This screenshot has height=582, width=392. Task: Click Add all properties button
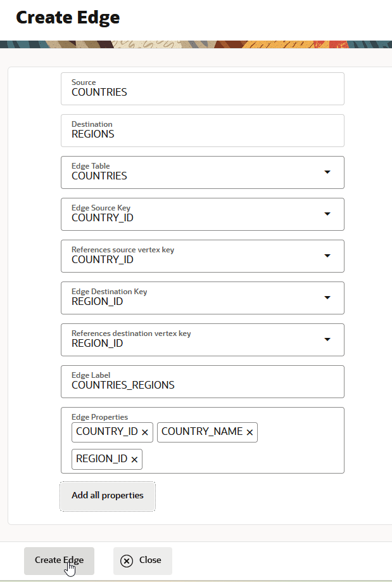108,495
